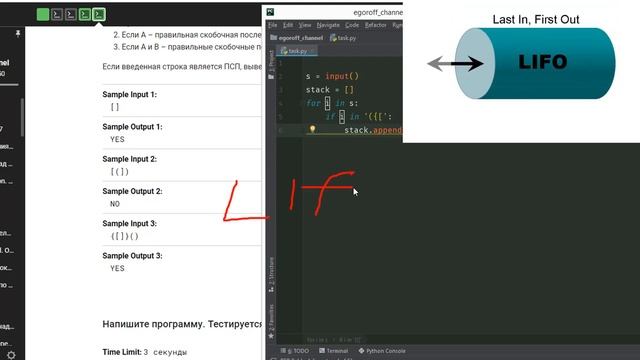Click the PyCharm logo in the title bar
640x360 pixels.
click(x=270, y=12)
